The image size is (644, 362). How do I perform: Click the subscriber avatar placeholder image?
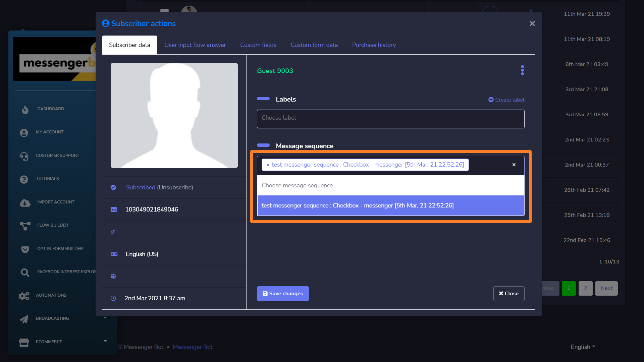(x=174, y=115)
